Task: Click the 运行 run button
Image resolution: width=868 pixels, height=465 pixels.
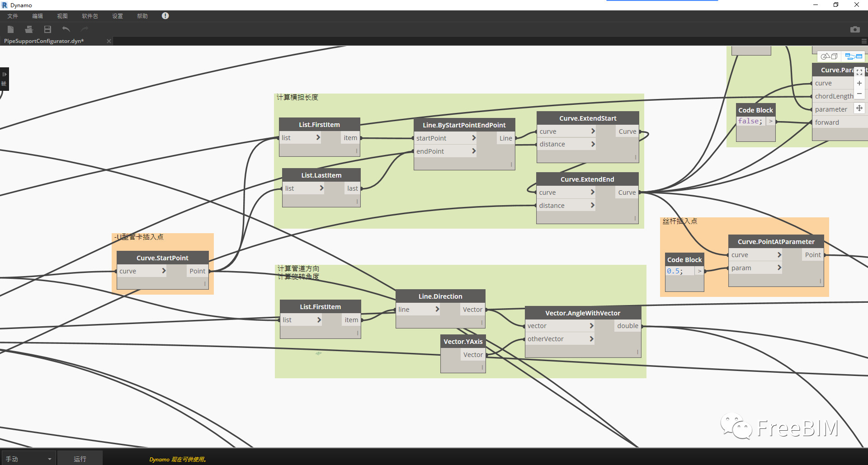Action: 80,459
